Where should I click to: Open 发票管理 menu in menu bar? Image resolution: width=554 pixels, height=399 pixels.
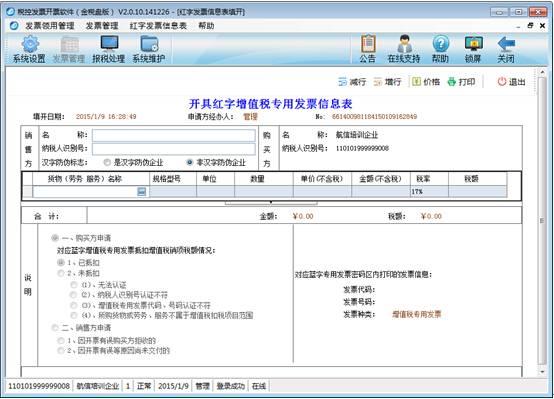coord(102,26)
